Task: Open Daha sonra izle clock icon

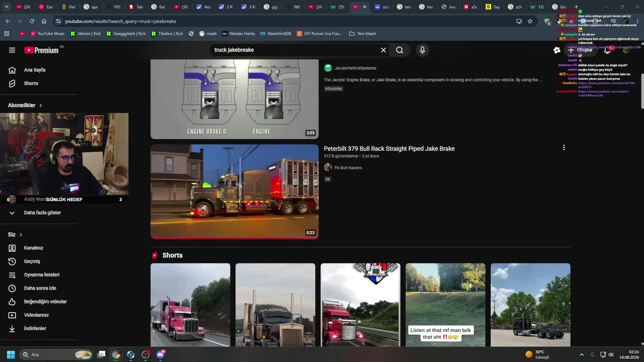Action: [x=12, y=288]
